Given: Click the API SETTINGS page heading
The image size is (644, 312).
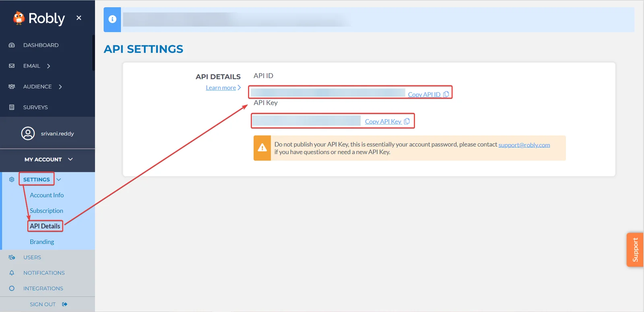Looking at the screenshot, I should [143, 49].
